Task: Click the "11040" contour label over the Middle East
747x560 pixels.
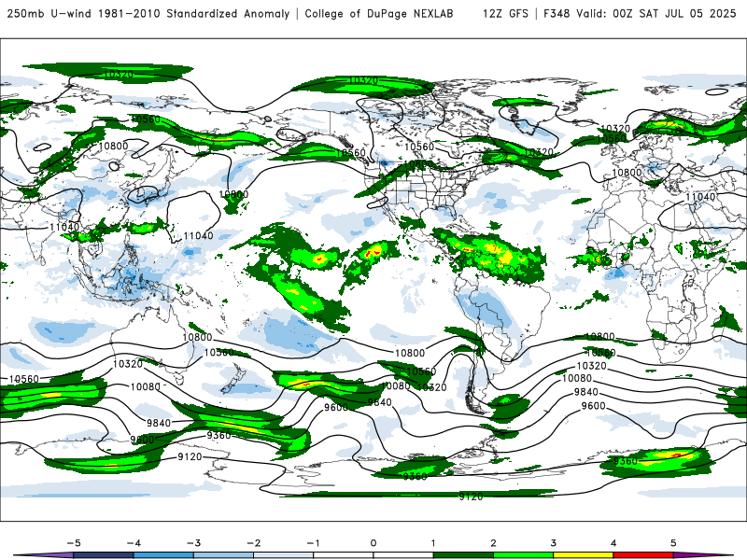Action: [x=700, y=197]
